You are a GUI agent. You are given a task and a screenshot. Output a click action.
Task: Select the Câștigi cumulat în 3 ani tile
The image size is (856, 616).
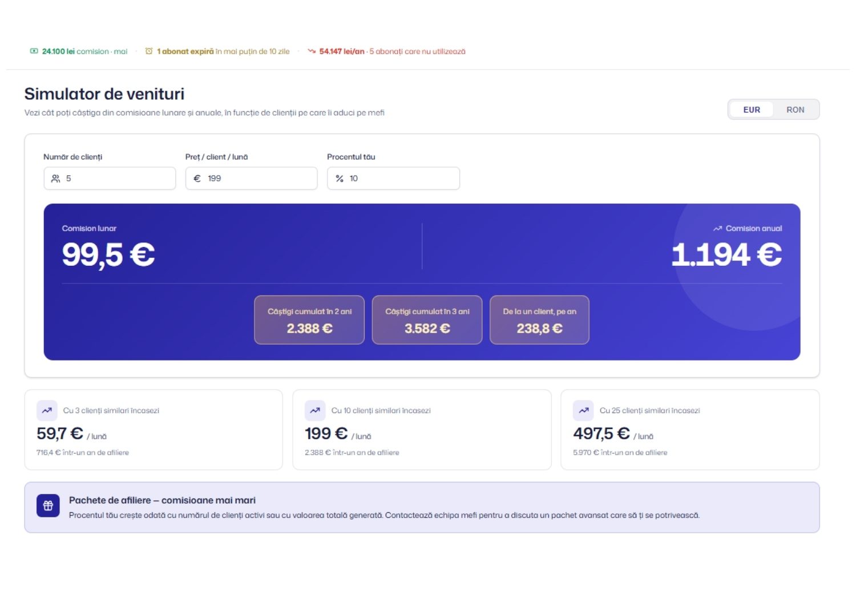[427, 320]
